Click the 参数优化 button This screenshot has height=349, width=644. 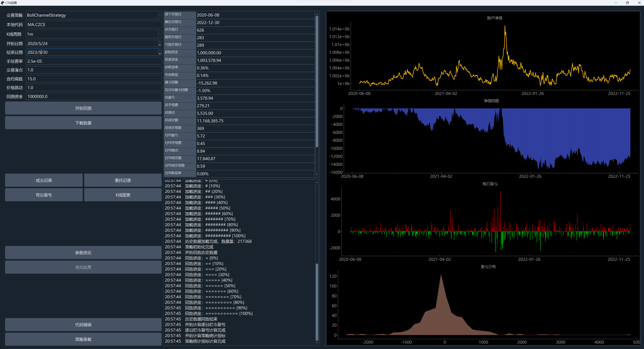click(x=83, y=253)
